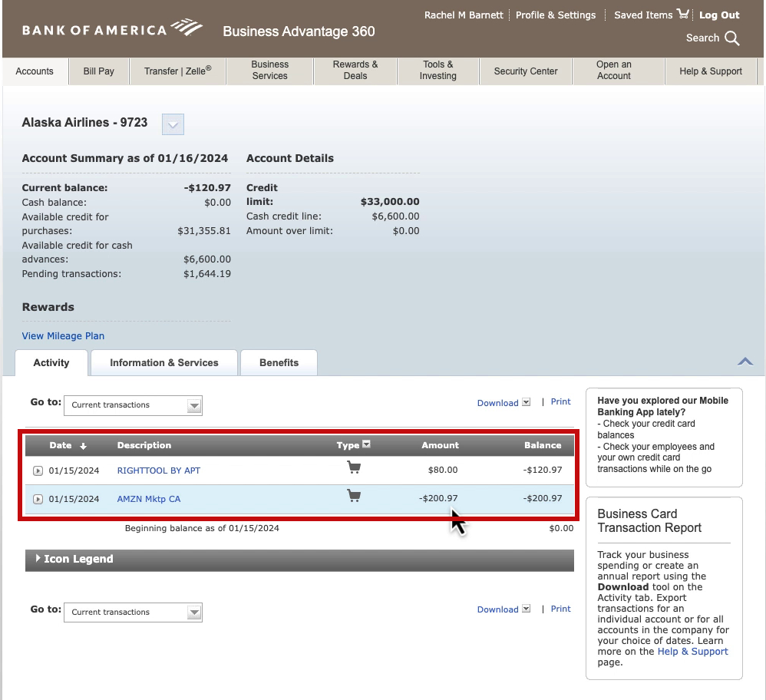
Task: Click the -$120.97 balance cell in table
Action: (542, 470)
